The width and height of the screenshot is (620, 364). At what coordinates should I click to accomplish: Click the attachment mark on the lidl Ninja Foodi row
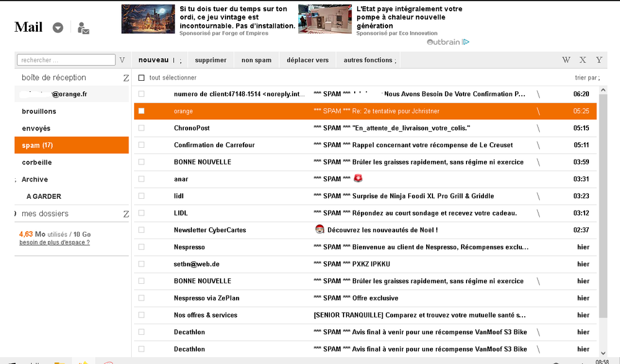[538, 196]
